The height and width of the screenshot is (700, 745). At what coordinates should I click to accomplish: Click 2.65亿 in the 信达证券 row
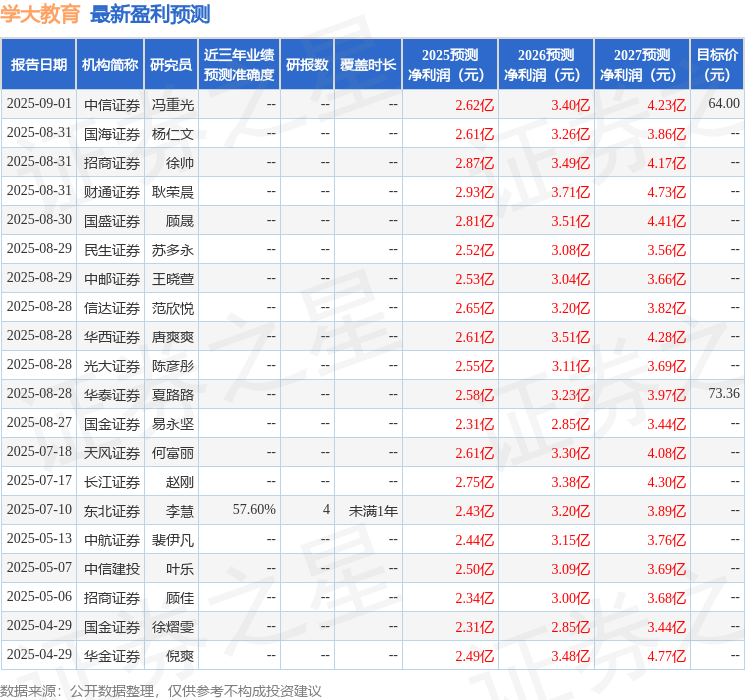click(x=475, y=308)
